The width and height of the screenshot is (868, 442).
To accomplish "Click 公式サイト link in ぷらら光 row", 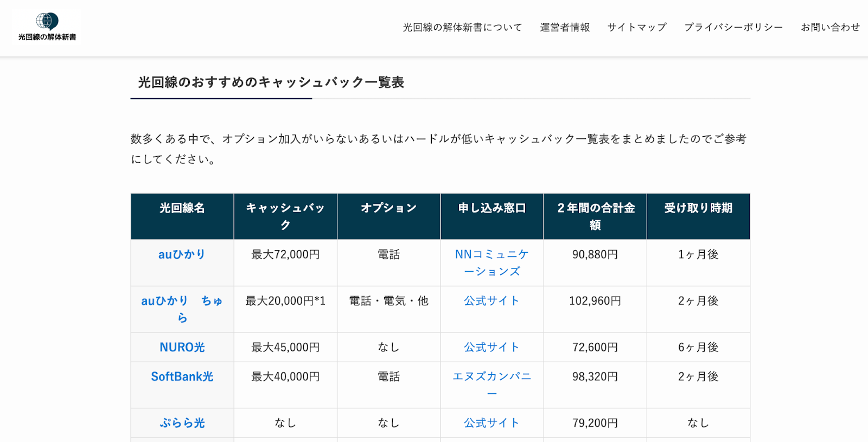I will [492, 423].
